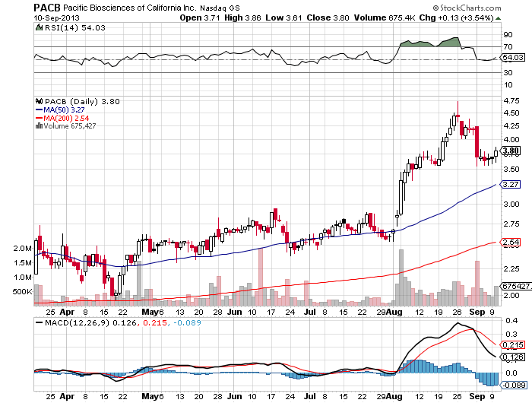Click the Pacific Biosciences of California Inc. name

click(x=130, y=8)
